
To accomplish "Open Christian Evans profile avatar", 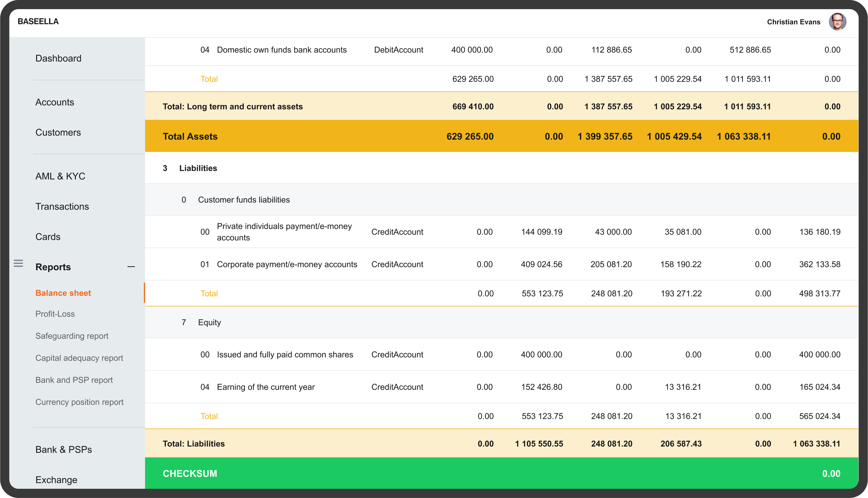I will point(837,22).
